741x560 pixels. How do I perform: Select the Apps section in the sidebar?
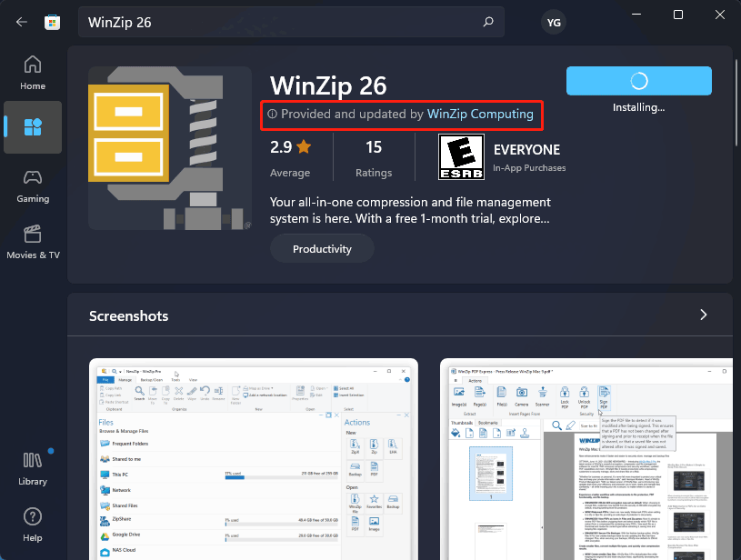[32, 127]
